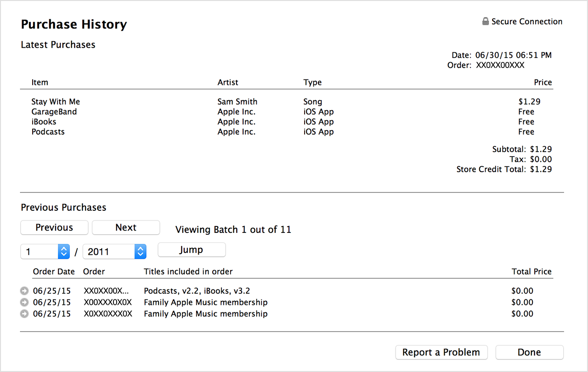Viewport: 588px width, 372px height.
Task: Open order arrow for order X0XX0XXX0X
Action: [x=24, y=314]
